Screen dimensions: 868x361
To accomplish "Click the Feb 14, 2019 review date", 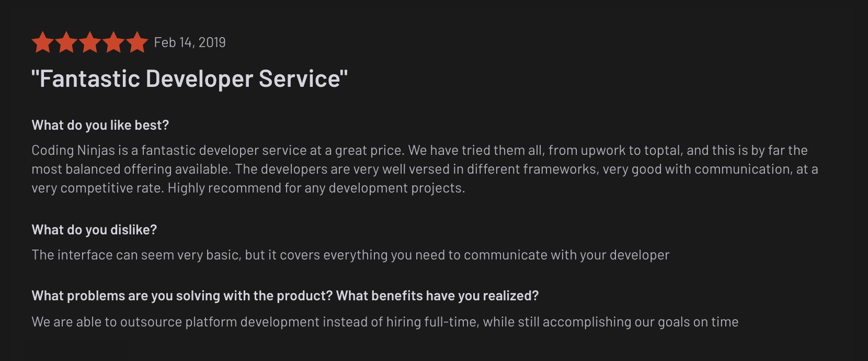I will click(190, 42).
